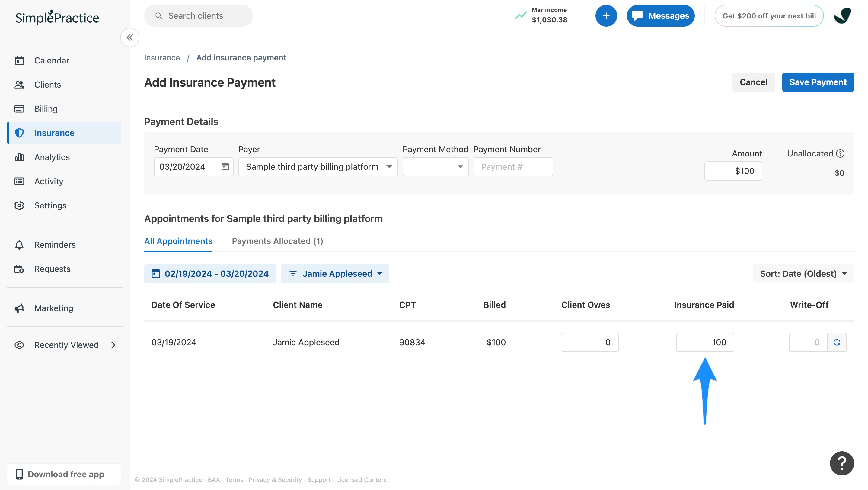Click the Client Owes input for Jamie Appleseed
This screenshot has width=868, height=490.
(x=589, y=342)
